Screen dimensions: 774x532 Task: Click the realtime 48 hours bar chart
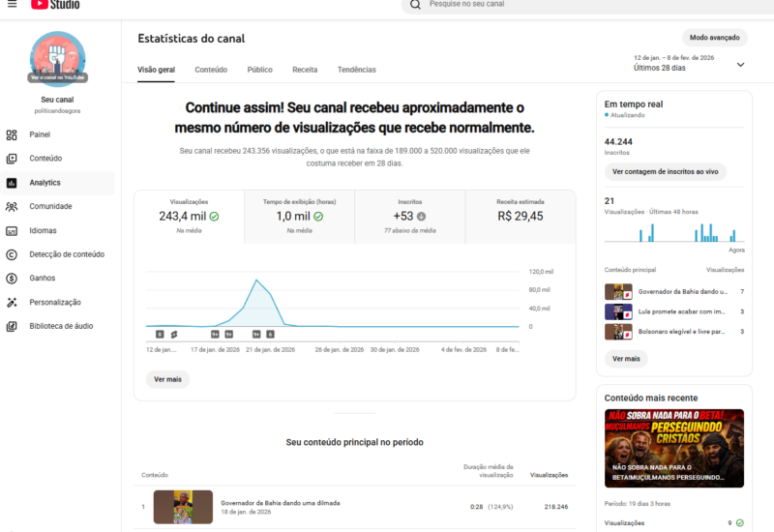[x=674, y=232]
